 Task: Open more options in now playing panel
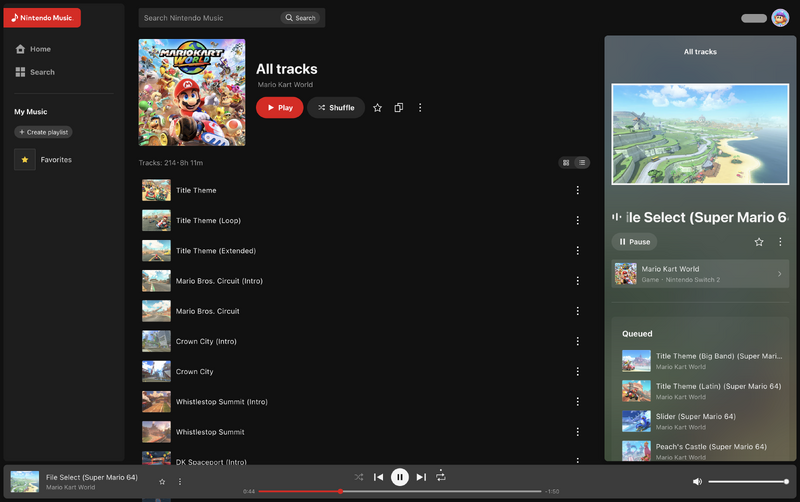780,242
